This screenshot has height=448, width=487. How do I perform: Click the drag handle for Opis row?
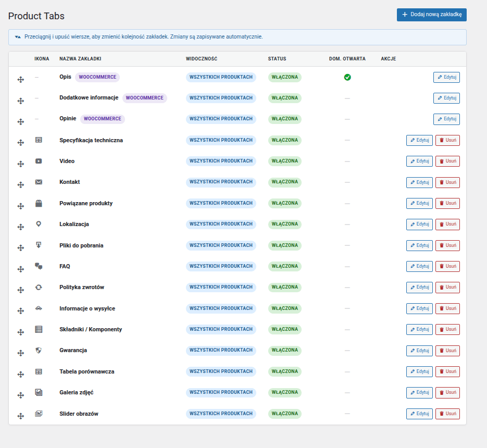[x=20, y=80]
